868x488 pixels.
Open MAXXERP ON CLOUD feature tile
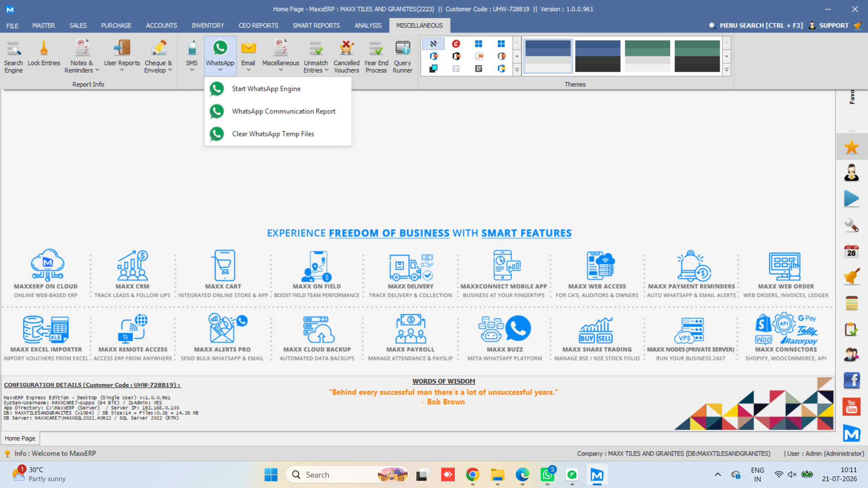click(x=46, y=274)
